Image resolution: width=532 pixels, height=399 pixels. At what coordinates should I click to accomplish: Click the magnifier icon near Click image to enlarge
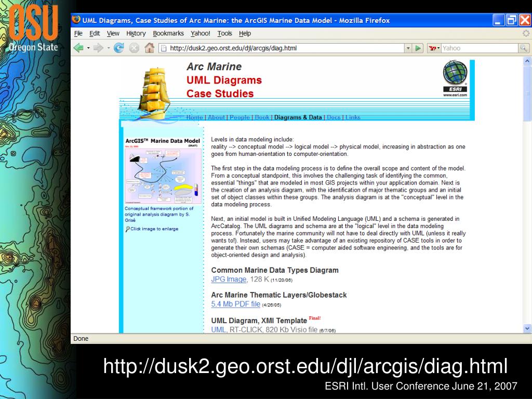(128, 229)
